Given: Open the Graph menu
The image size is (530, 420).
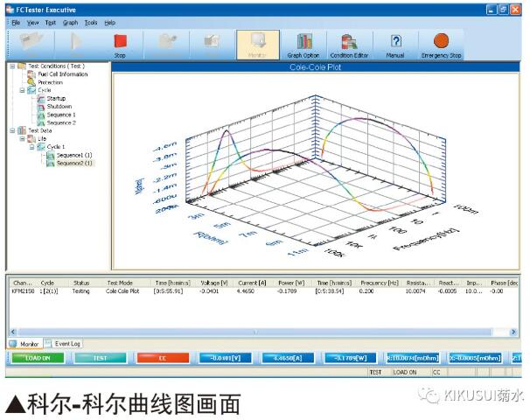Looking at the screenshot, I should tap(70, 23).
